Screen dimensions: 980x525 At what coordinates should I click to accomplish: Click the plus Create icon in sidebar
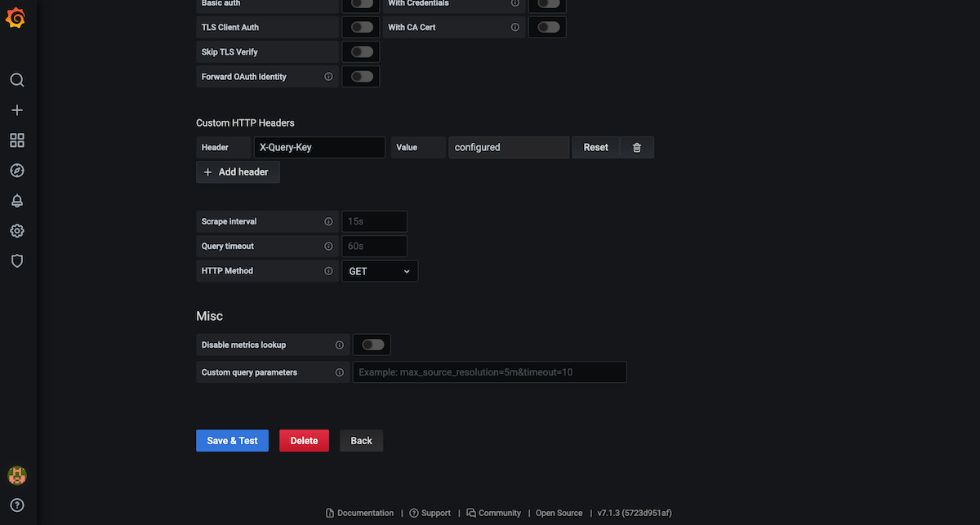(x=16, y=110)
